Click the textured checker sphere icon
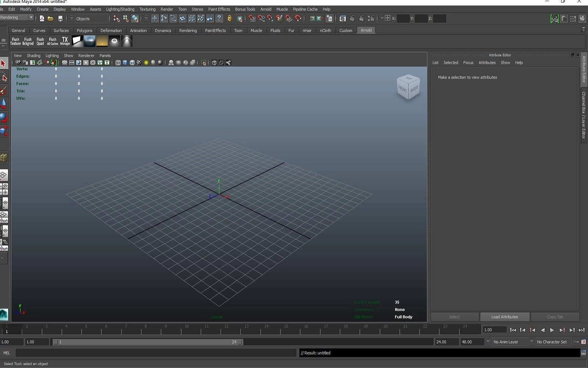The image size is (588, 368). pyautogui.click(x=139, y=63)
